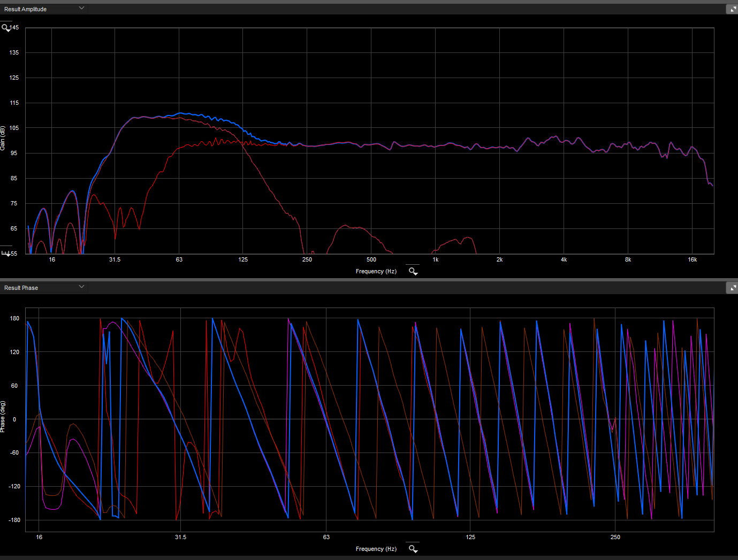The width and height of the screenshot is (738, 560).
Task: Click the 500 Hz frequency tick label
Action: 371,259
